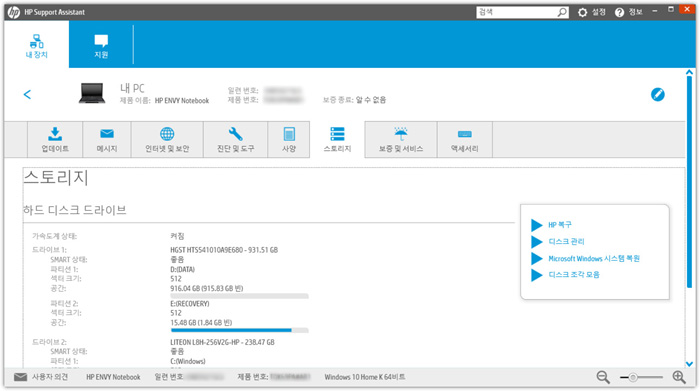Switch to the 내 장치 tab

click(x=37, y=46)
